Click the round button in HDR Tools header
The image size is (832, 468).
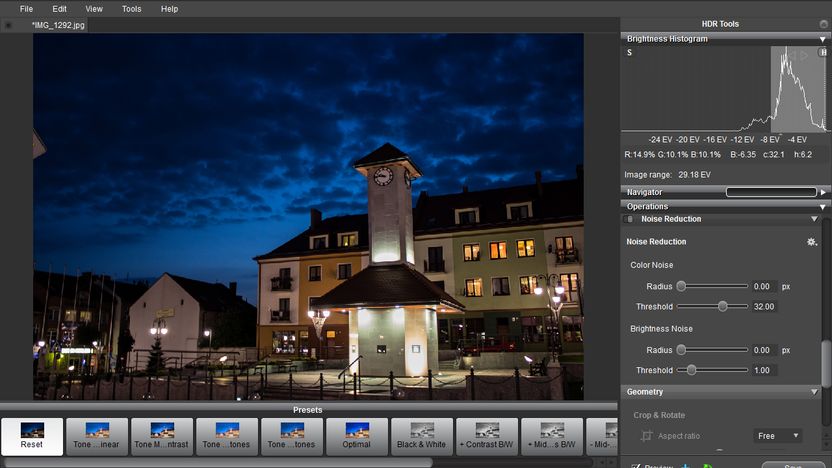pyautogui.click(x=823, y=24)
